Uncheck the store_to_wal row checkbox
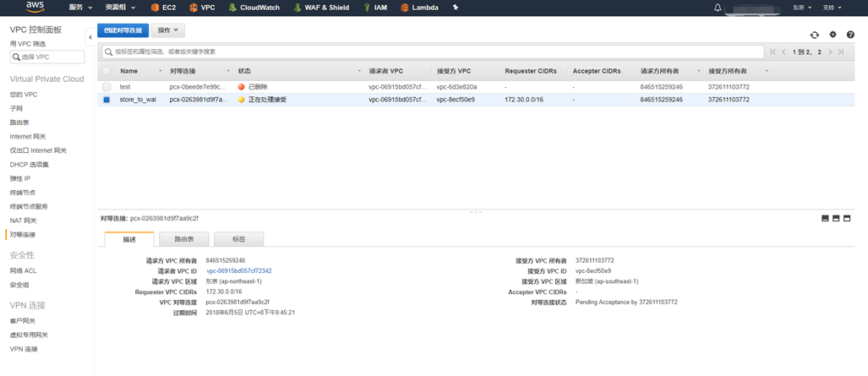The height and width of the screenshot is (376, 868). 106,100
